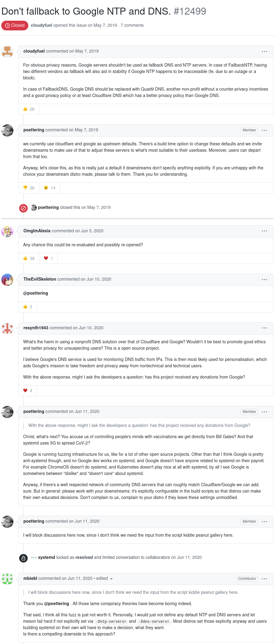
Task: Expand the edited history dropdown on mbiebl's comment
Action: [111, 579]
